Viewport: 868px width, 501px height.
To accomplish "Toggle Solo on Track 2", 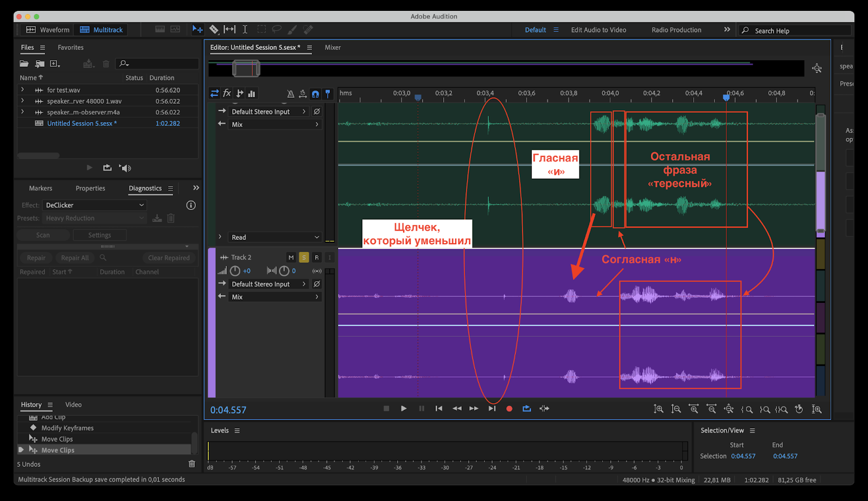I will tap(304, 257).
